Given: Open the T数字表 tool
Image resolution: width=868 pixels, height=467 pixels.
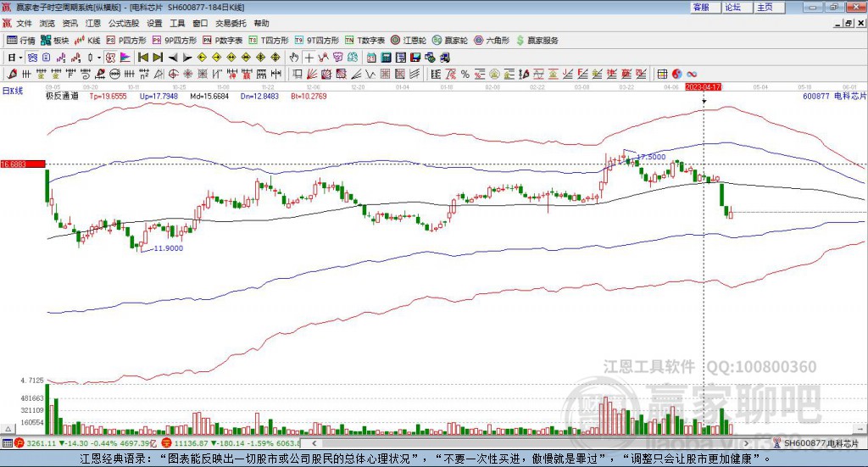Looking at the screenshot, I should (x=364, y=41).
